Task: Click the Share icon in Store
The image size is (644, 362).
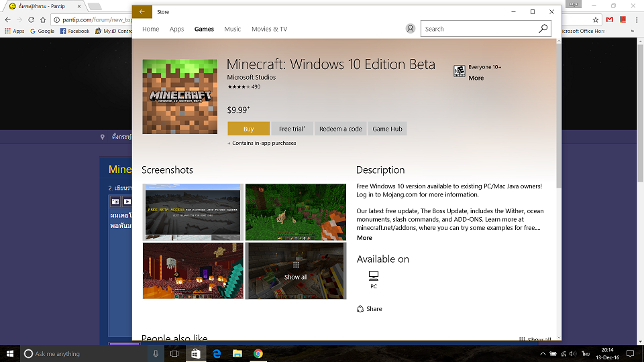Action: pos(360,308)
